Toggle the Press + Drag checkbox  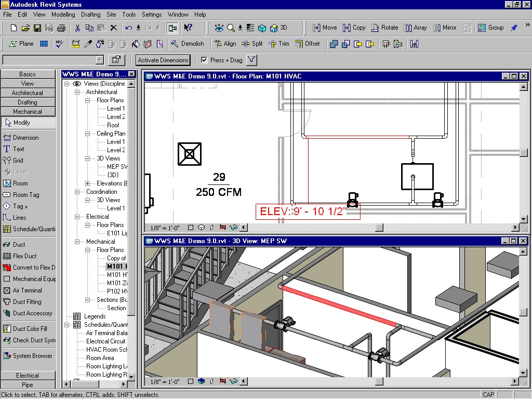pyautogui.click(x=204, y=60)
